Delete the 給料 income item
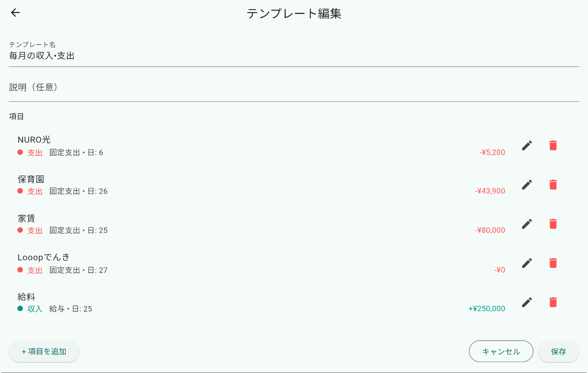The image size is (588, 373). point(553,302)
